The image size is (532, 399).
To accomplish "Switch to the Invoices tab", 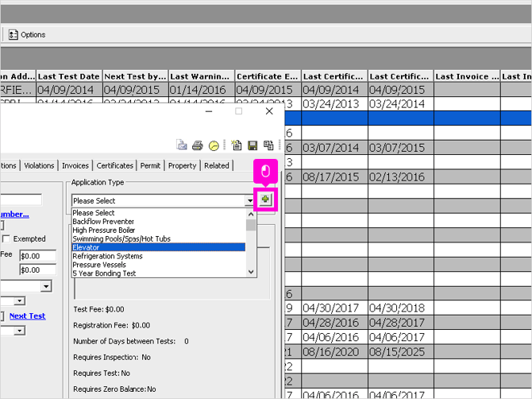I will click(x=75, y=165).
